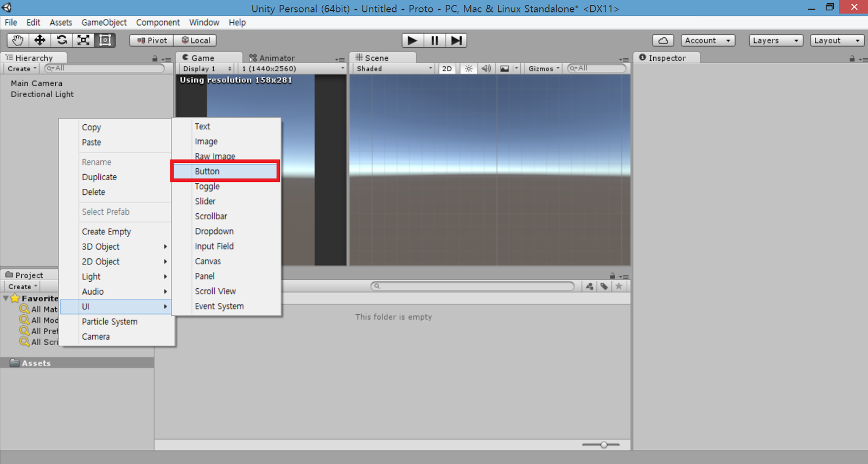The width and height of the screenshot is (868, 464).
Task: Open the Account dropdown
Action: point(708,40)
